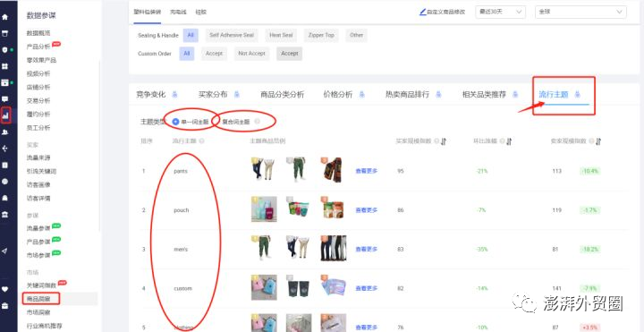Click the small icon next to 热卖商品排行
The width and height of the screenshot is (644, 332).
438,95
